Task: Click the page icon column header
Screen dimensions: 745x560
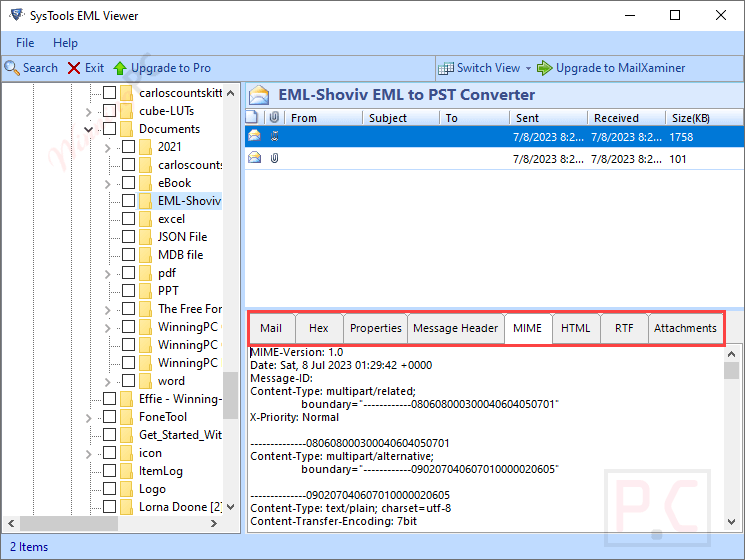Action: [x=252, y=117]
